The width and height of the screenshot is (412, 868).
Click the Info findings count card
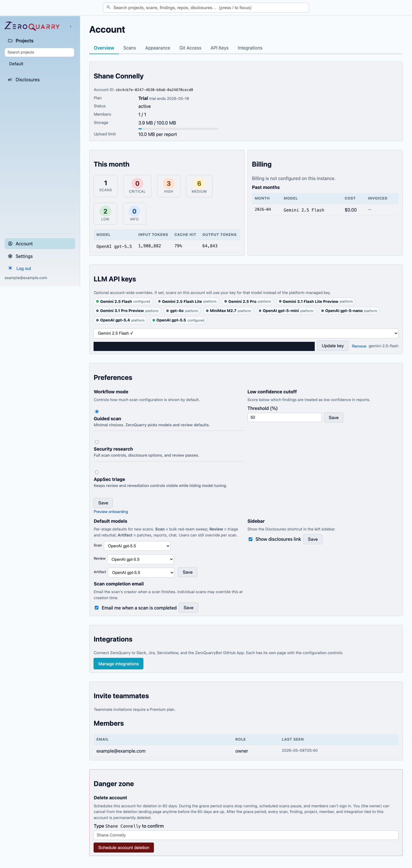pyautogui.click(x=134, y=214)
